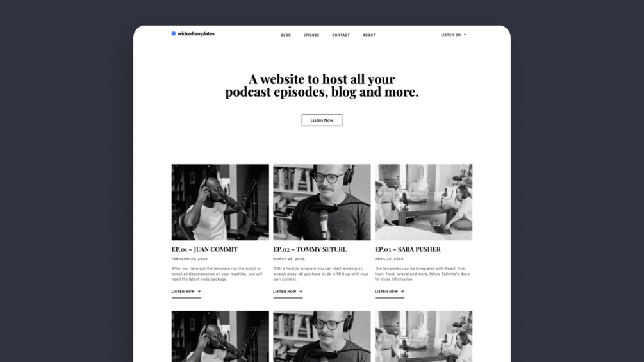Image resolution: width=644 pixels, height=362 pixels.
Task: Click arrow icon beside EP.03 Listen Now
Action: pyautogui.click(x=402, y=292)
